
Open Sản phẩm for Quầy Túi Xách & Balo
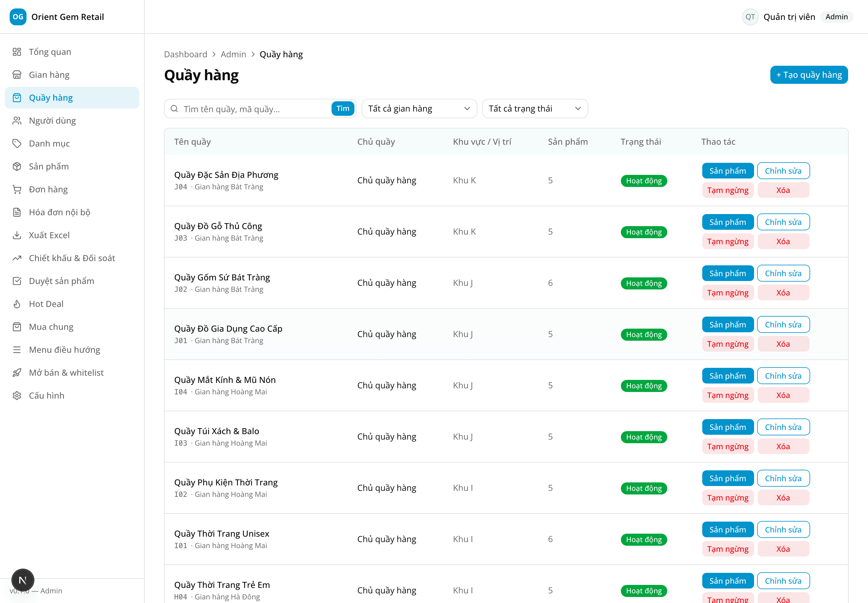[728, 427]
